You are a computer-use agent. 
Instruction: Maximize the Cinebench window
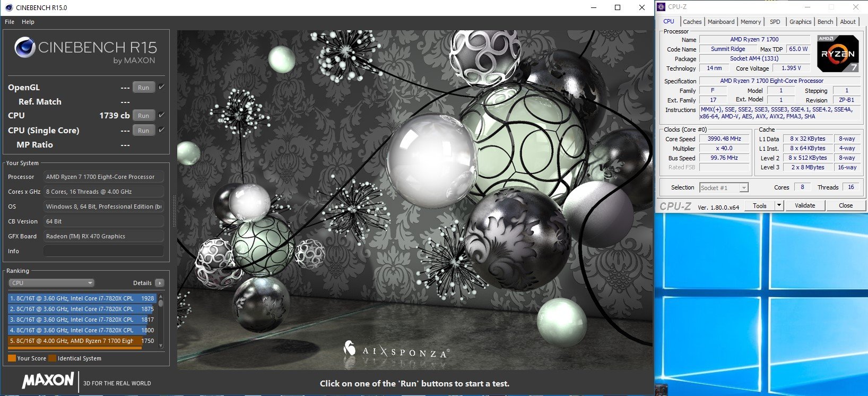(x=618, y=7)
